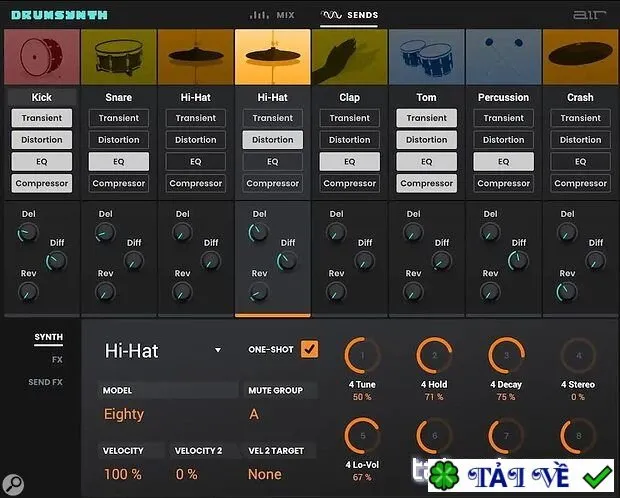Select the Kick drum pad image
Viewport: 620px width, 498px height.
coord(42,57)
